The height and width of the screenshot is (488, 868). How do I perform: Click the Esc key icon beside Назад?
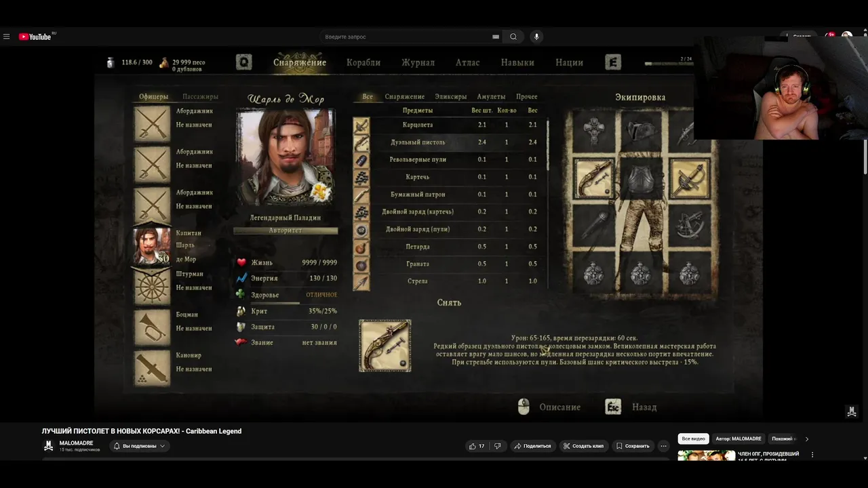(x=612, y=407)
